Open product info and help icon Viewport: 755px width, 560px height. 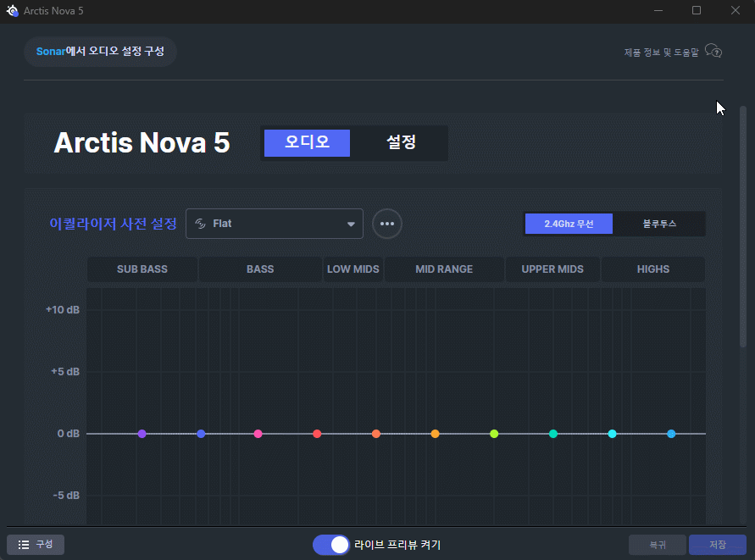[713, 51]
